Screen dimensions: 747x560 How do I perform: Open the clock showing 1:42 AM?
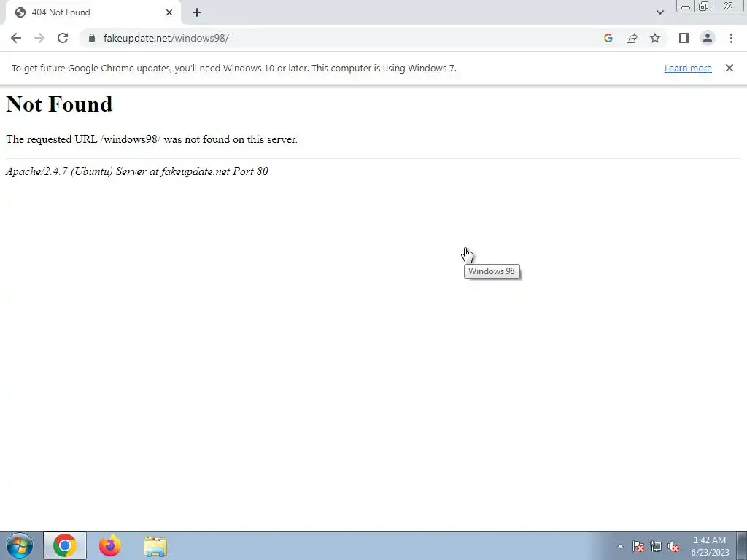(710, 546)
